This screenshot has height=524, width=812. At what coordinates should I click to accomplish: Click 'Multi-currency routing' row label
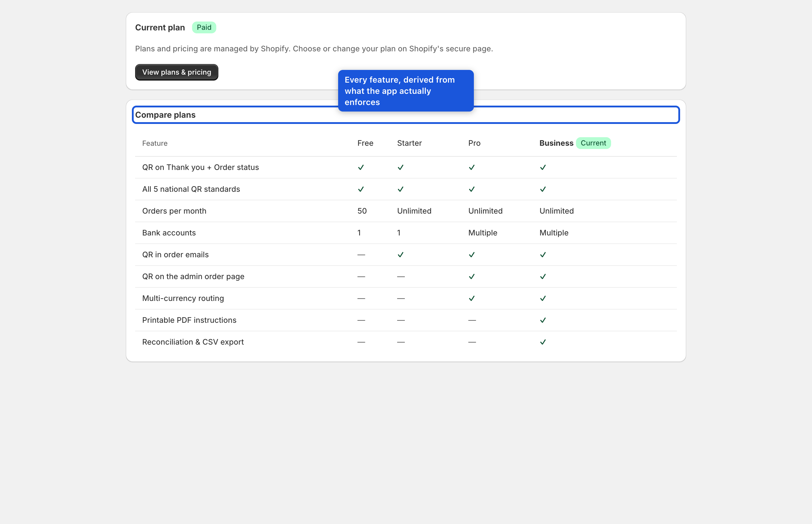click(x=183, y=298)
